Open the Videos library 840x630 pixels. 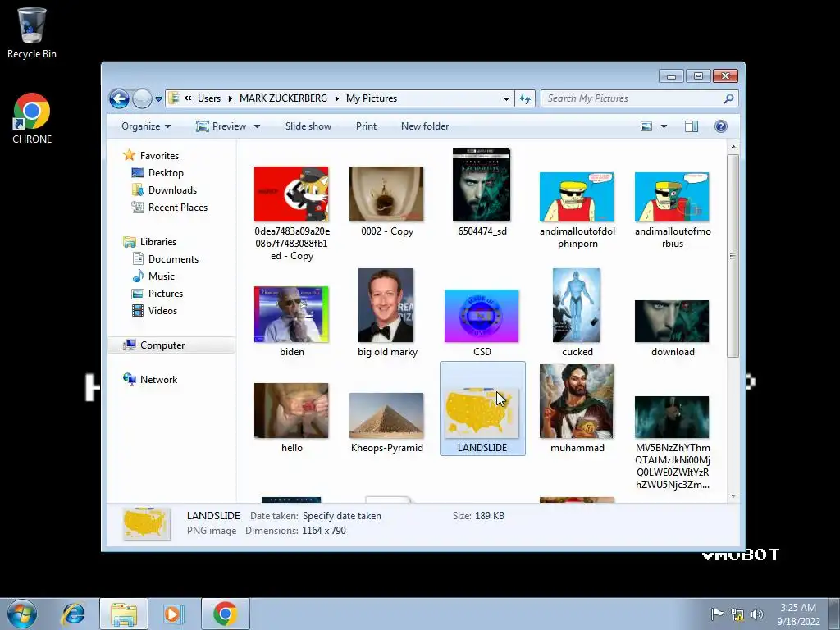pos(162,311)
